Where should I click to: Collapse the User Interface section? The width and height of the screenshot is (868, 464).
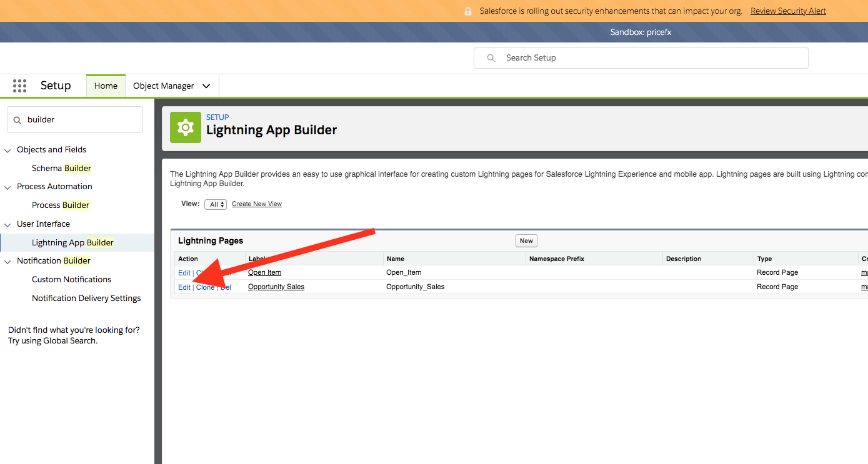point(8,224)
